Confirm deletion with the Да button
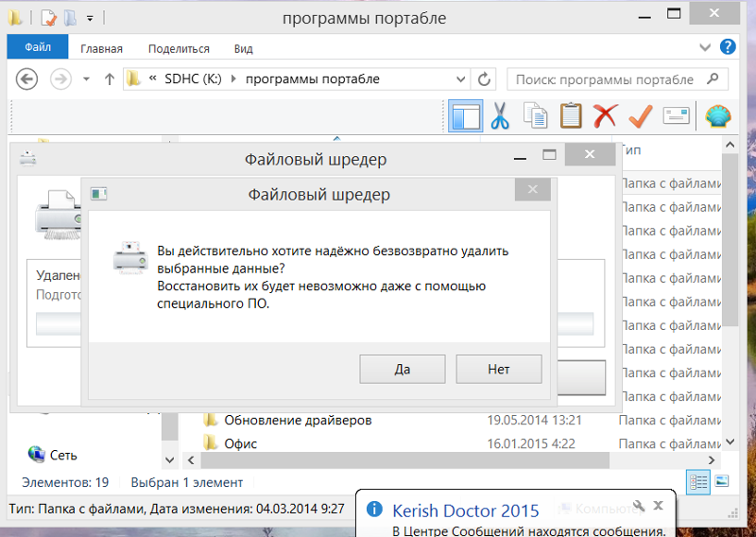This screenshot has width=756, height=537. pos(403,369)
